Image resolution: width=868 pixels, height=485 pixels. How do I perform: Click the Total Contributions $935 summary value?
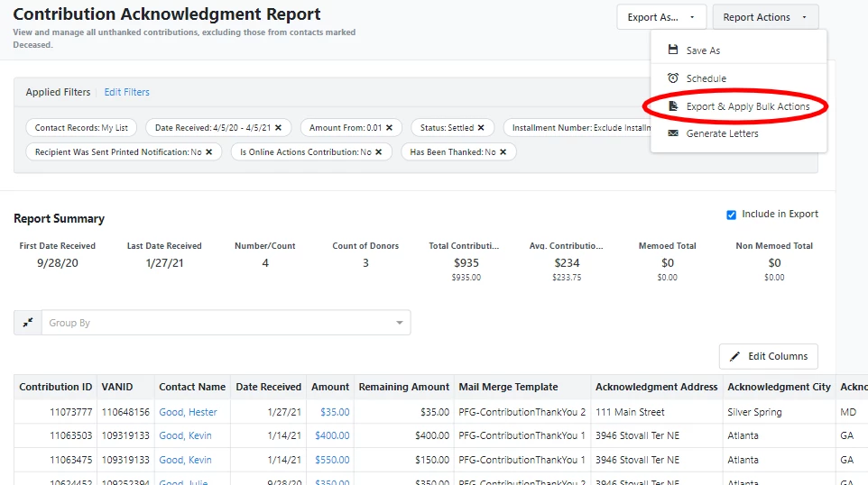(x=466, y=263)
